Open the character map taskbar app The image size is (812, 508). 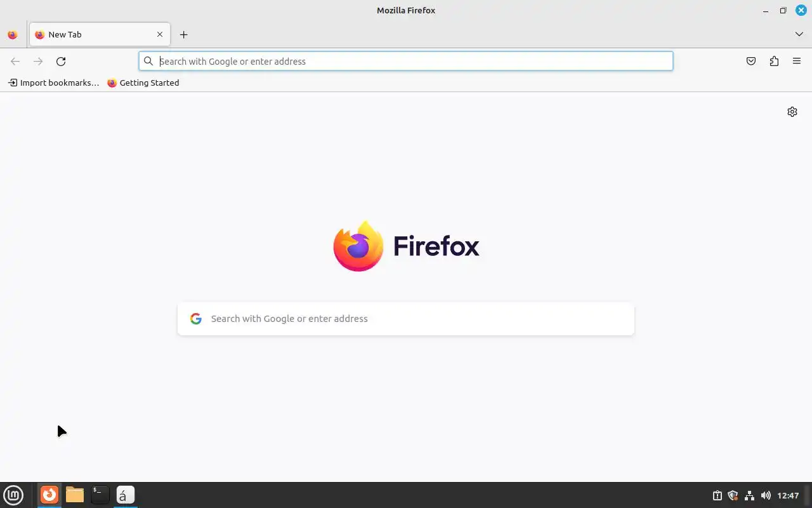point(126,495)
